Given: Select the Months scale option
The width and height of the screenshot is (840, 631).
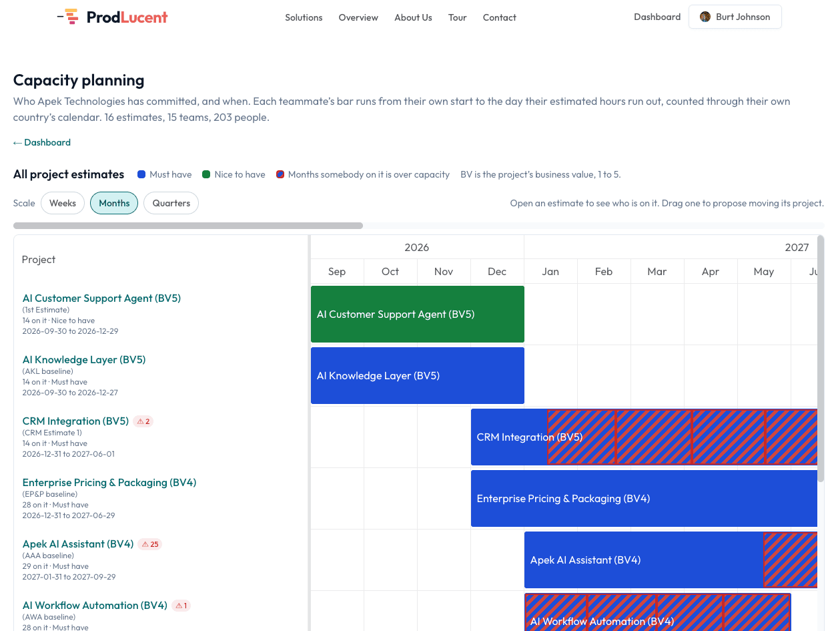Looking at the screenshot, I should point(114,203).
